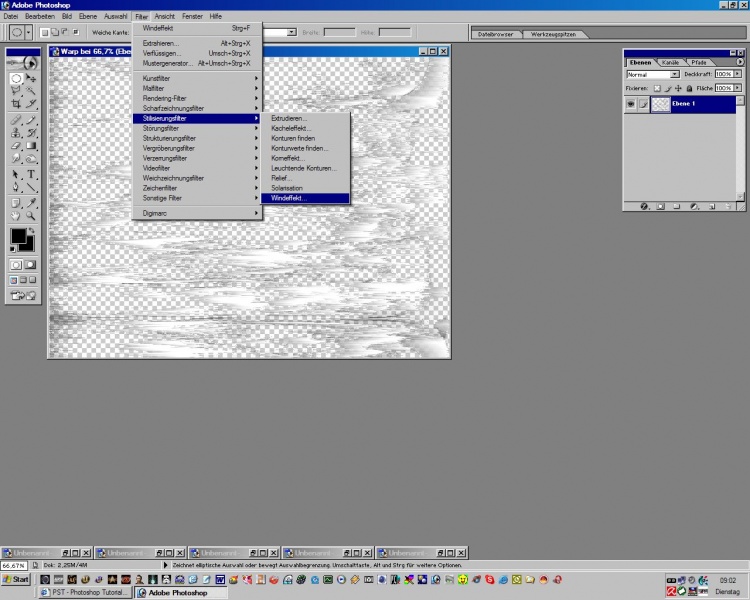Swap foreground and background colors arrow
Image resolution: width=750 pixels, height=600 pixels.
(x=32, y=231)
